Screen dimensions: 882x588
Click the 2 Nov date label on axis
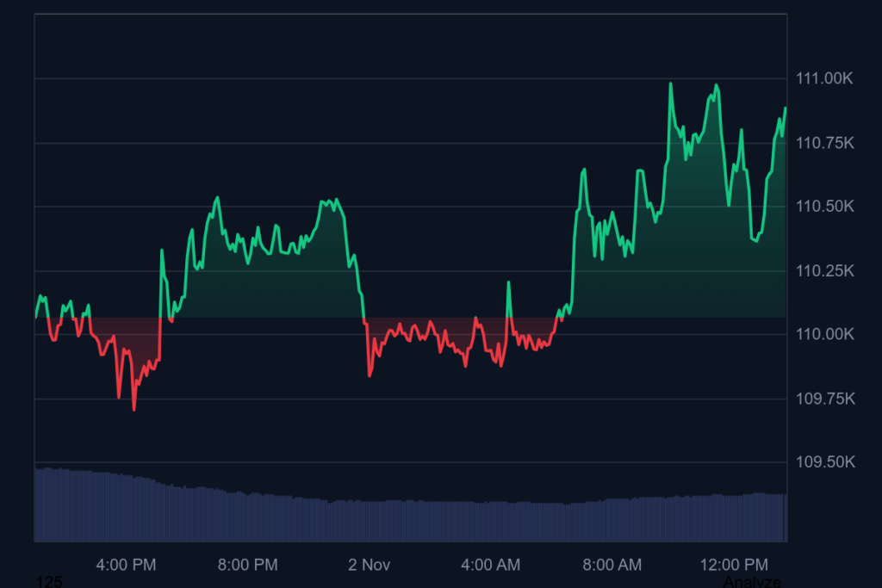coord(370,565)
